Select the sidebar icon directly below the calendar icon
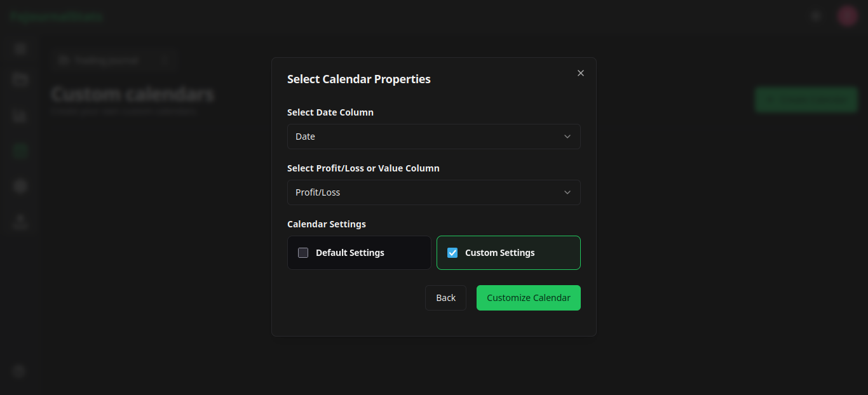Screen dimensions: 868x395 coord(19,185)
